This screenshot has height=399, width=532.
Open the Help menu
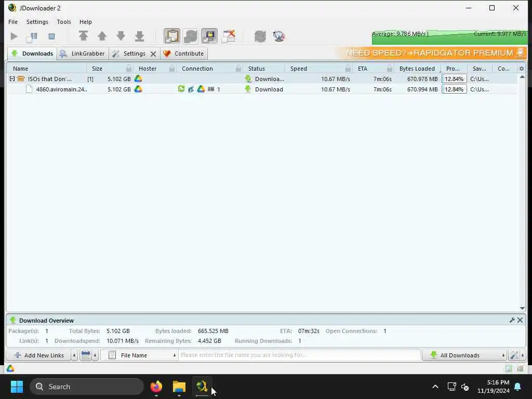86,22
